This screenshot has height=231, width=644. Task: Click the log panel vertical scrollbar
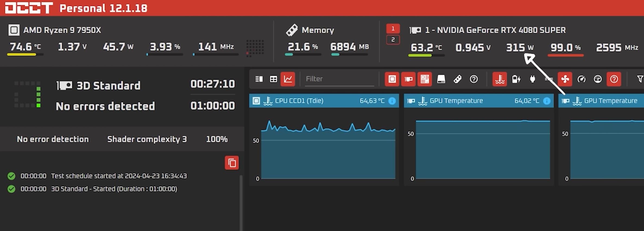point(241,203)
